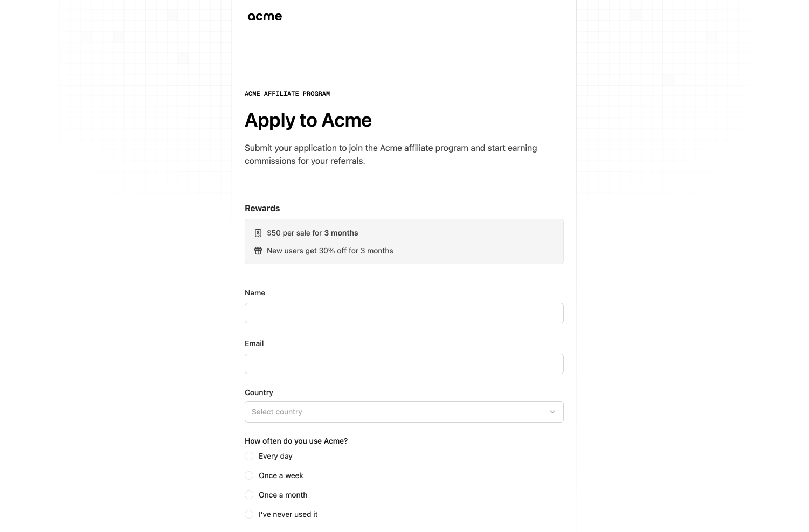This screenshot has height=532, width=809.
Task: Select the 'I've never used it' option
Action: pos(249,514)
